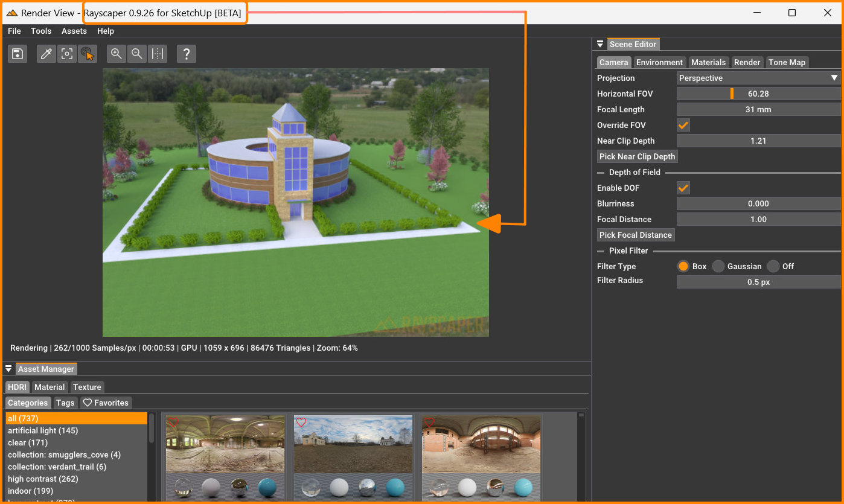Switch to the Materials tab
Viewport: 844px width, 504px height.
pos(708,62)
